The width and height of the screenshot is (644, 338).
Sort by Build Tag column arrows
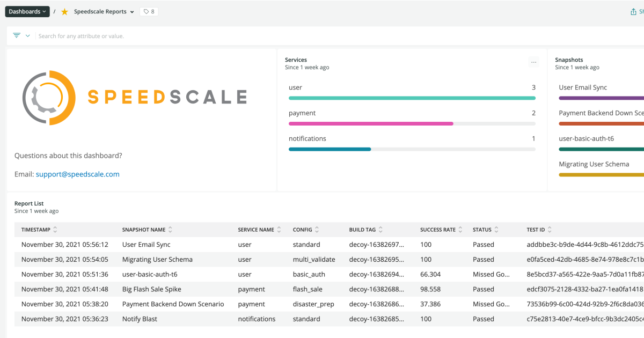click(380, 230)
